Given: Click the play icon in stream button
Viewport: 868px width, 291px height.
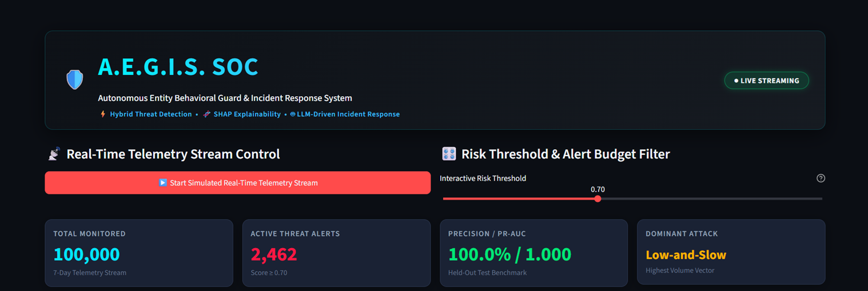Looking at the screenshot, I should (x=162, y=183).
